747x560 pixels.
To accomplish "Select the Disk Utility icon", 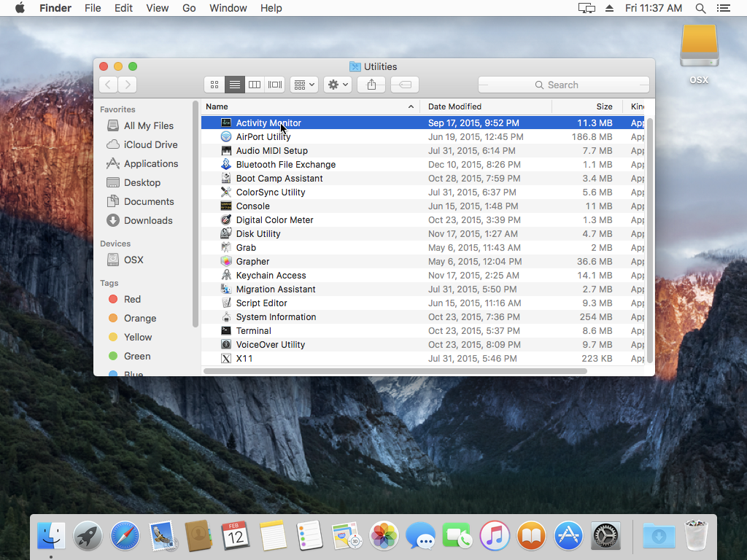I will [x=226, y=233].
